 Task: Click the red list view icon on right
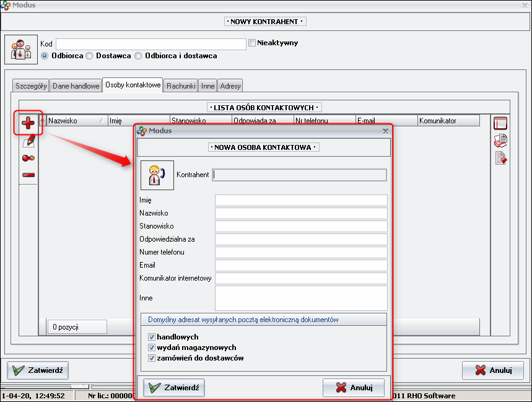500,124
